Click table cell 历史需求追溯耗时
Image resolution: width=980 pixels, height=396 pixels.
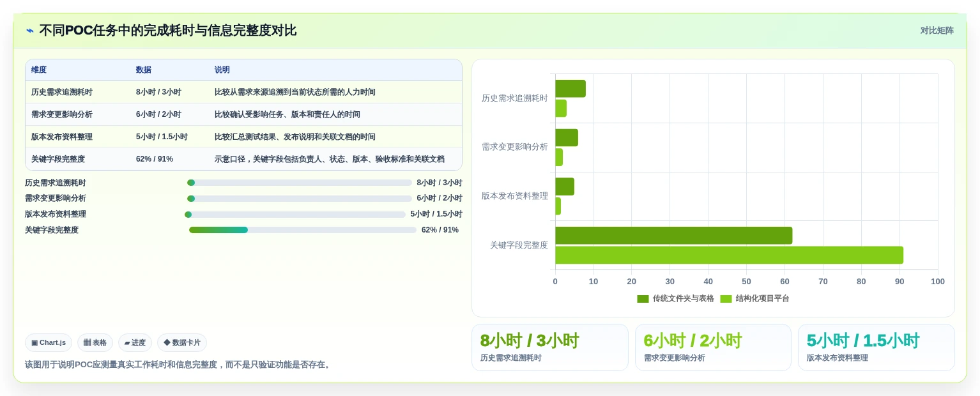[62, 93]
